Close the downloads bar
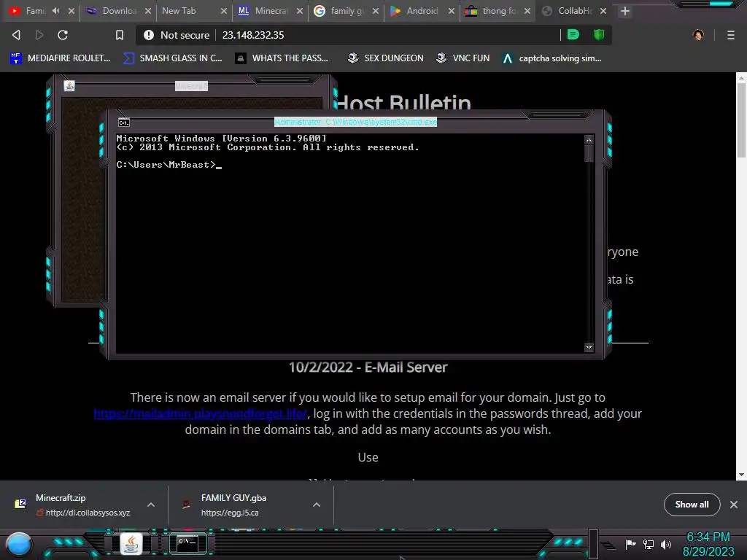The image size is (747, 560). (x=734, y=505)
